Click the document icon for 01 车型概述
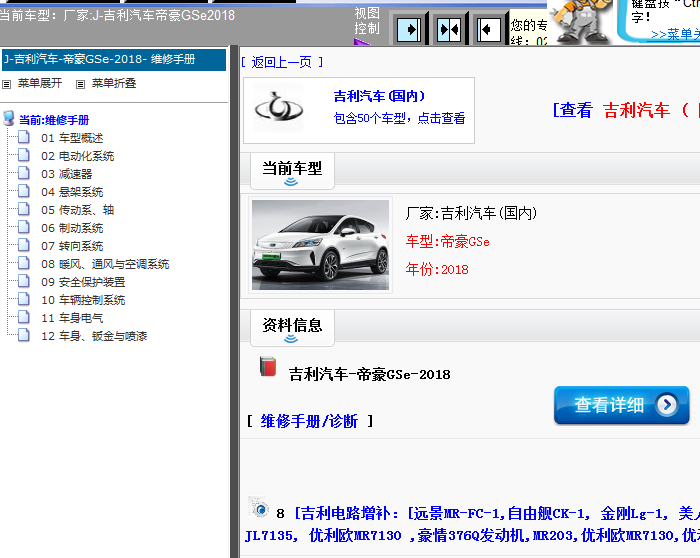 24,137
